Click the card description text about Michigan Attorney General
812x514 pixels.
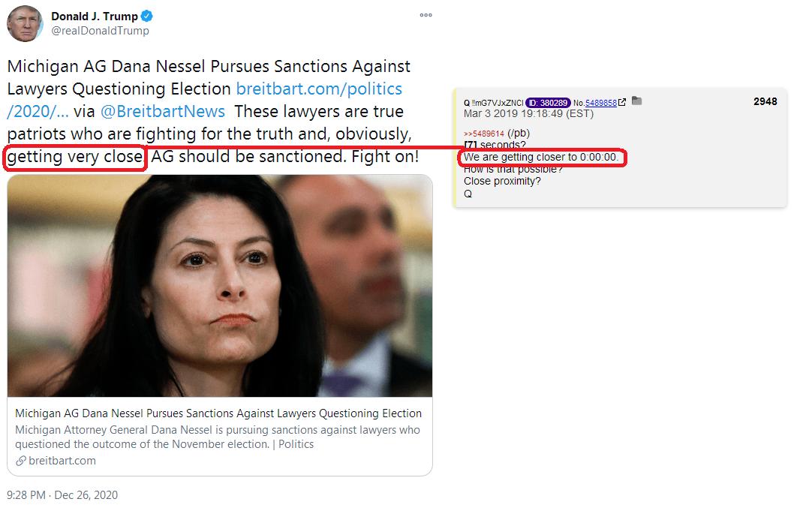pos(218,437)
